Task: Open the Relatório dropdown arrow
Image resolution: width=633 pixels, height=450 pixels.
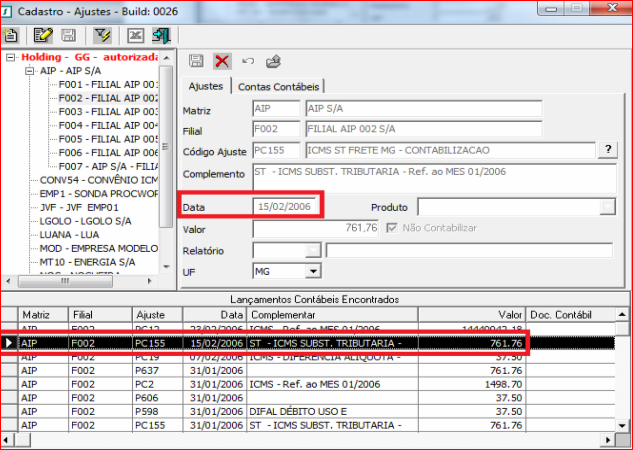Action: coord(314,250)
